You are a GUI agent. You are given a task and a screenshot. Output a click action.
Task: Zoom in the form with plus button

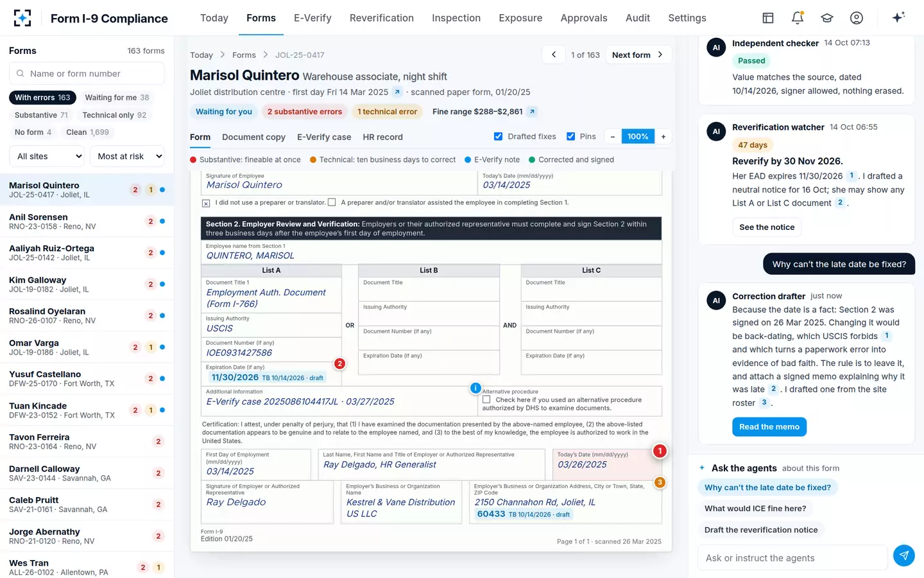663,137
